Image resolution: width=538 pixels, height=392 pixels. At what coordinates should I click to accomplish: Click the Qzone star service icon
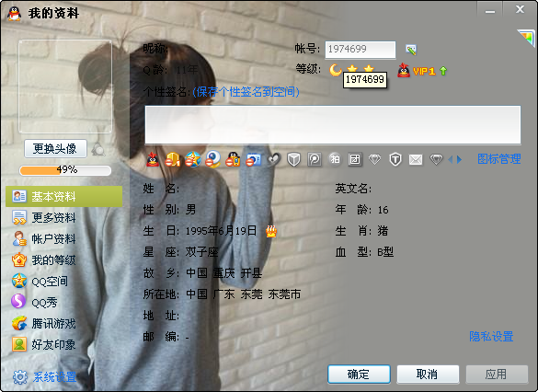193,159
